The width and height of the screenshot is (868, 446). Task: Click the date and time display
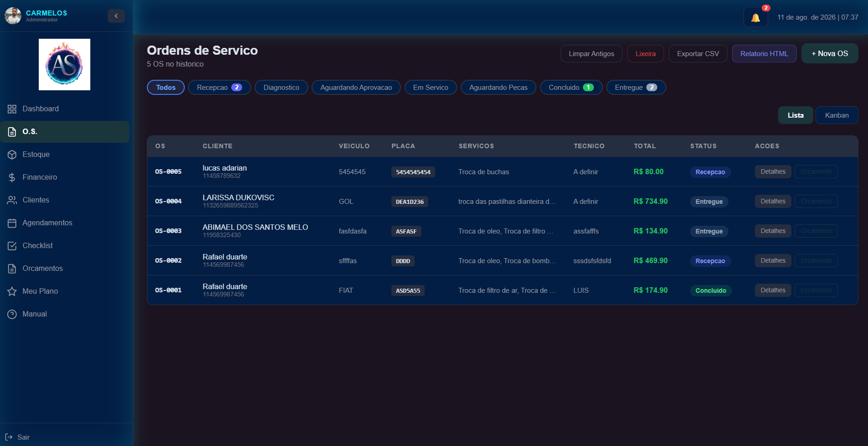(818, 17)
